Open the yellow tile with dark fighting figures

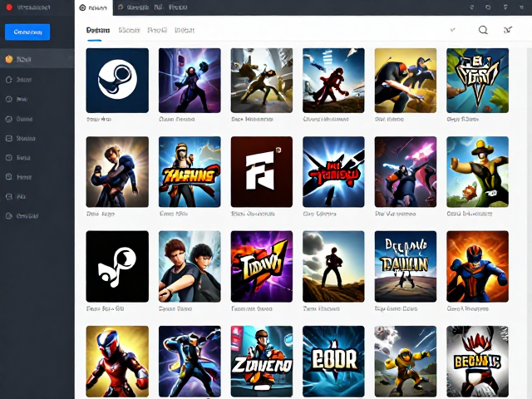(x=406, y=81)
